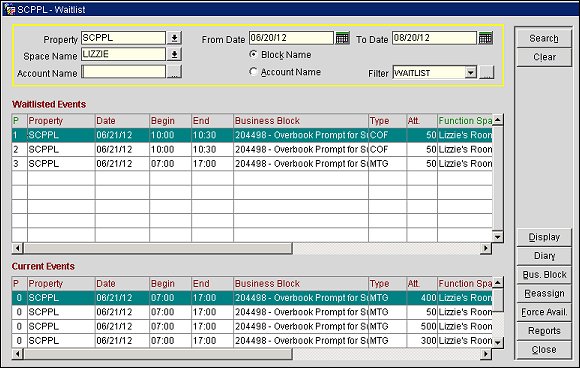This screenshot has height=368, width=580.
Task: Click the Search button
Action: click(x=544, y=38)
